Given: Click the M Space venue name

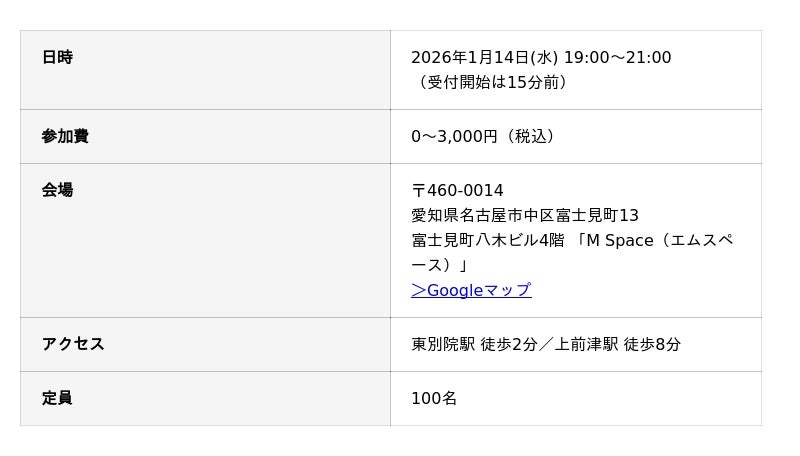Looking at the screenshot, I should click(620, 240).
